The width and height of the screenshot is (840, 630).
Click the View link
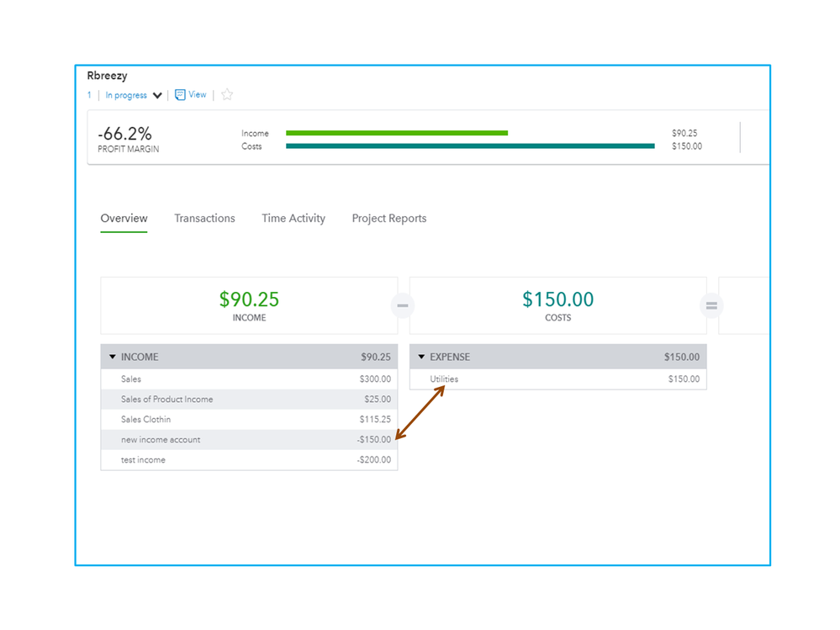[197, 94]
